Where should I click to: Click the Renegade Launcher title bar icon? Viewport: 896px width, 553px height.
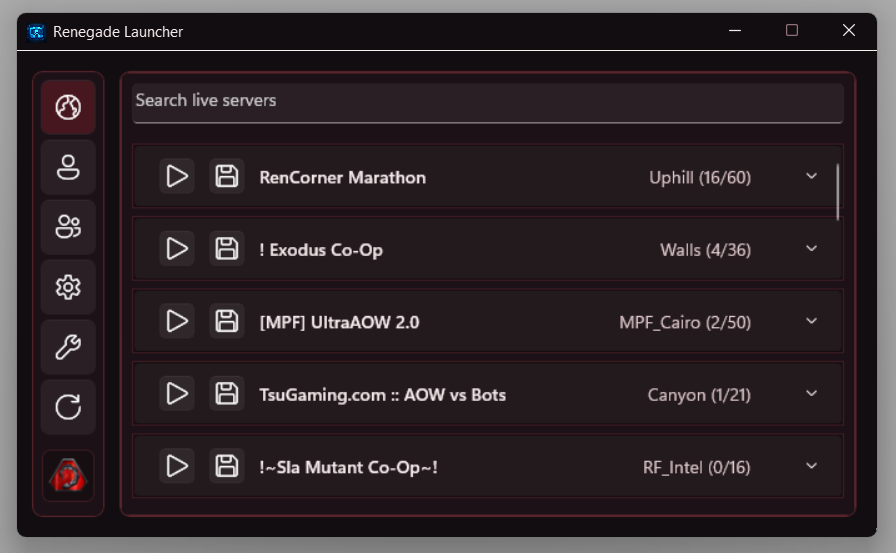36,32
